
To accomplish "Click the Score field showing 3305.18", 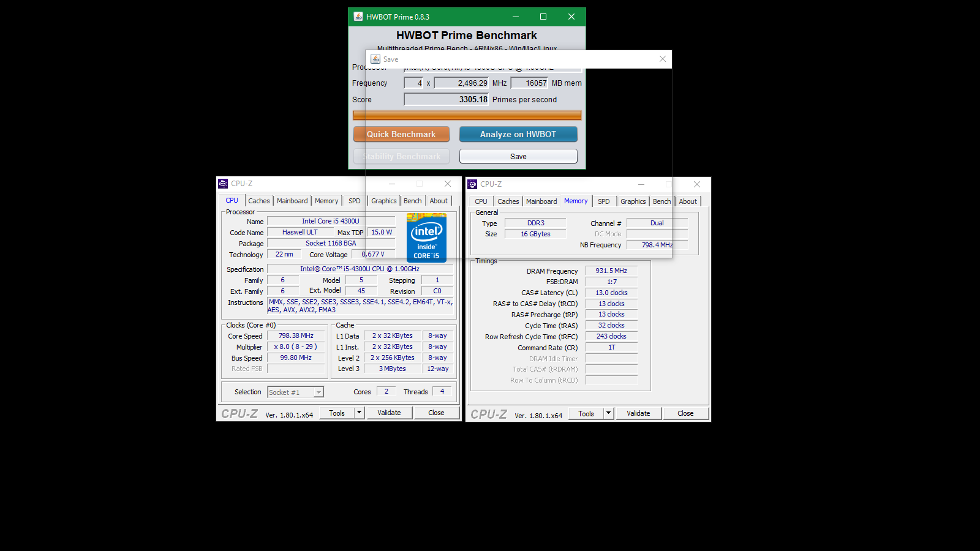I will coord(447,99).
